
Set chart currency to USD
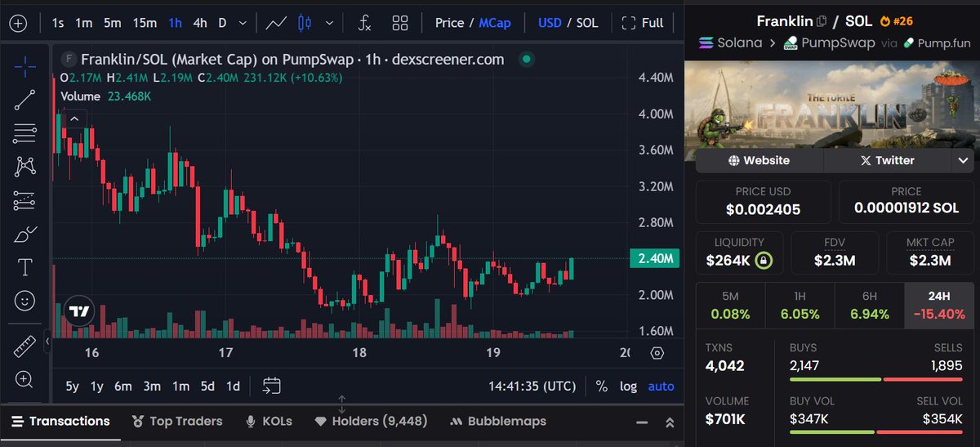[550, 23]
